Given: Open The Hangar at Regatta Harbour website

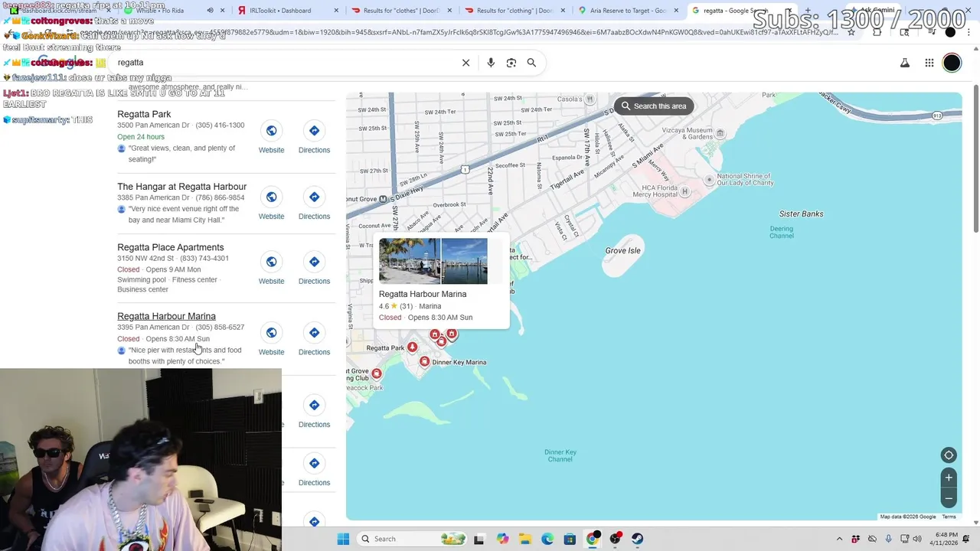Looking at the screenshot, I should click(x=271, y=197).
